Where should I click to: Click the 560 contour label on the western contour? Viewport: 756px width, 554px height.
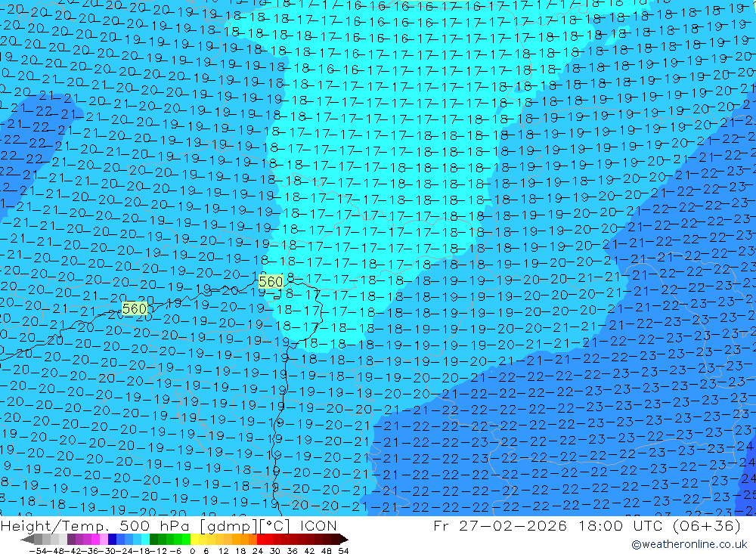pyautogui.click(x=135, y=308)
